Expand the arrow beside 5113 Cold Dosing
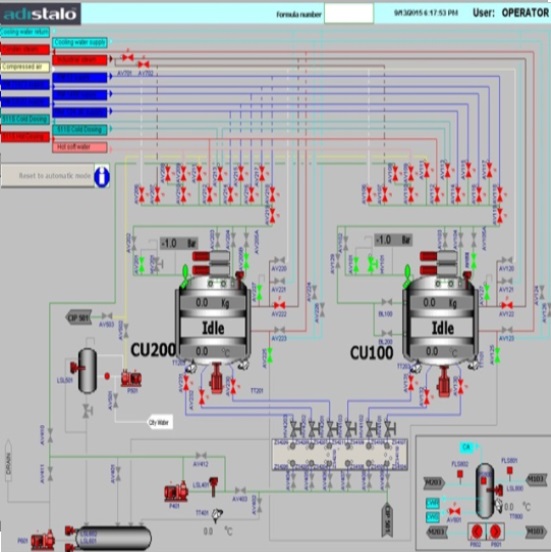 coord(111,129)
